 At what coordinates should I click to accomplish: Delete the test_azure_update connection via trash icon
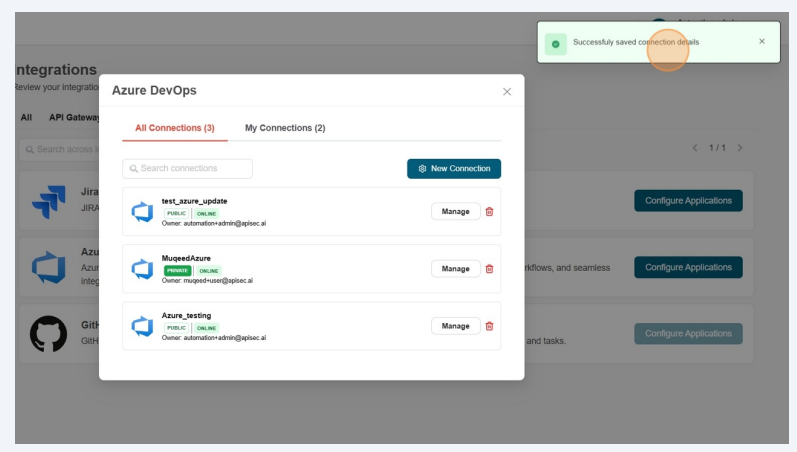tap(489, 212)
